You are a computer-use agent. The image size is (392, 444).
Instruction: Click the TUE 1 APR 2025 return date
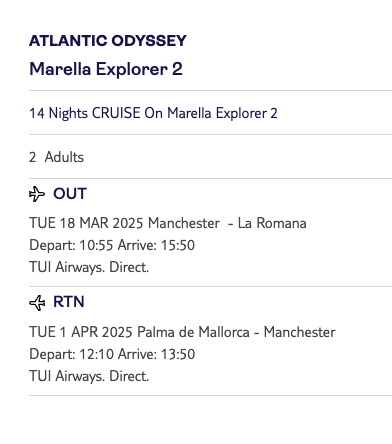(81, 332)
